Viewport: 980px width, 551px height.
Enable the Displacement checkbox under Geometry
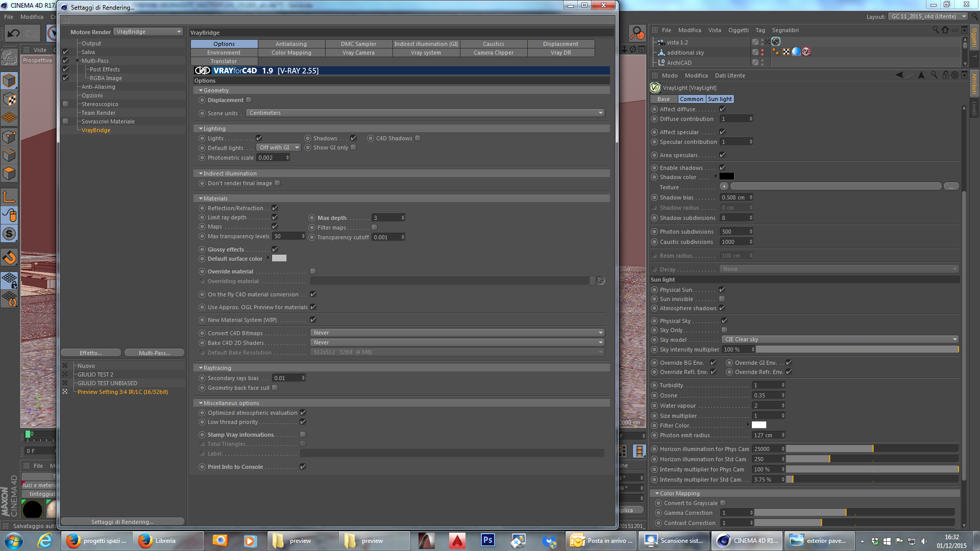pos(249,100)
